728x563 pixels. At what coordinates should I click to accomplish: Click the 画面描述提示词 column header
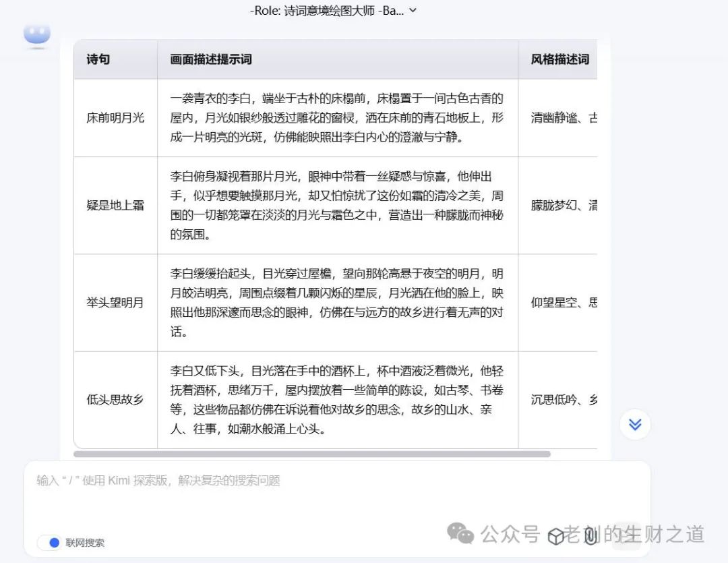coord(211,59)
